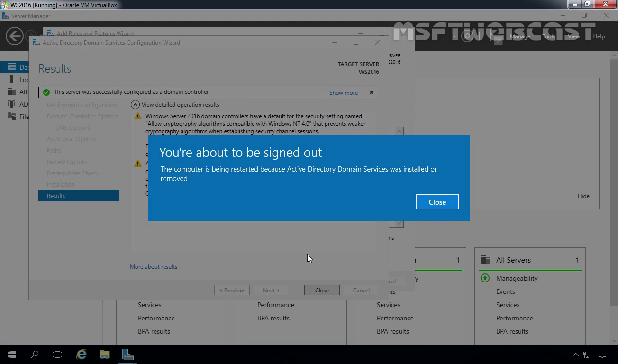The width and height of the screenshot is (618, 364).
Task: Open Services in third role tile
Action: pos(388,305)
